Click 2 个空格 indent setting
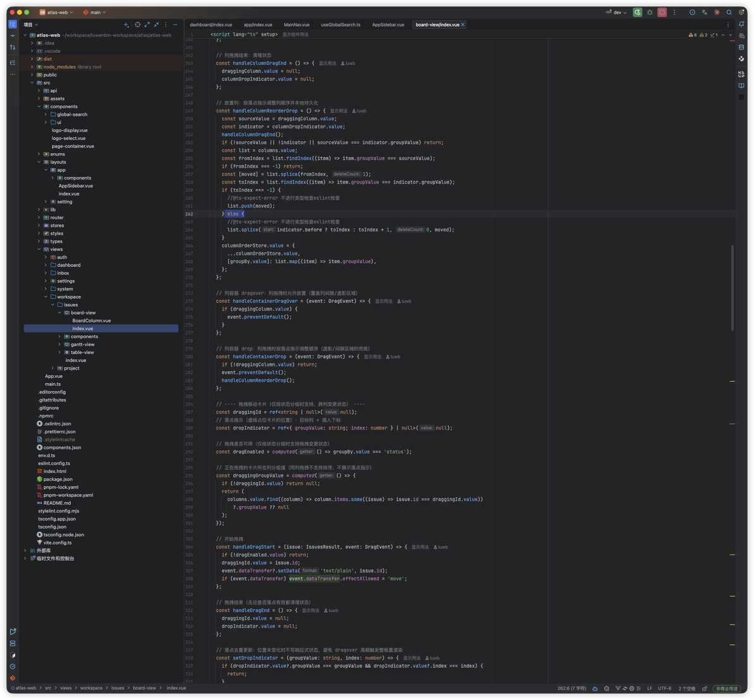 pos(687,689)
